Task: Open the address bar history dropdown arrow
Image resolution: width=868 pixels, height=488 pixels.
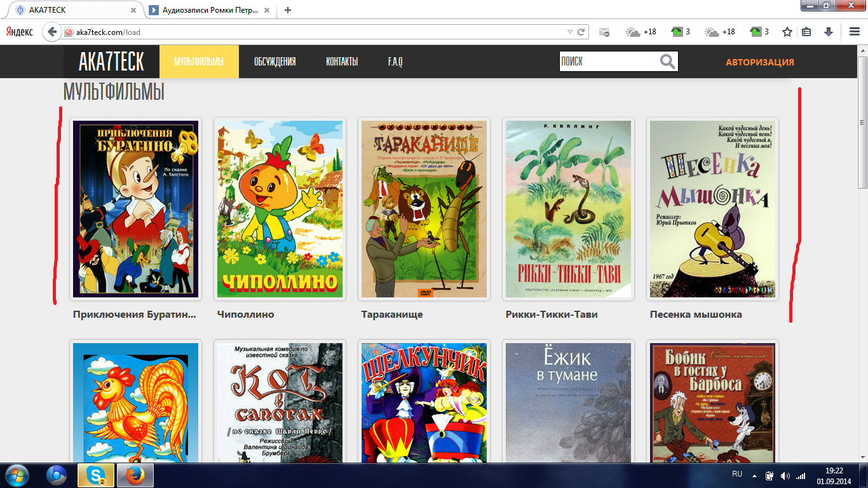Action: click(x=570, y=32)
